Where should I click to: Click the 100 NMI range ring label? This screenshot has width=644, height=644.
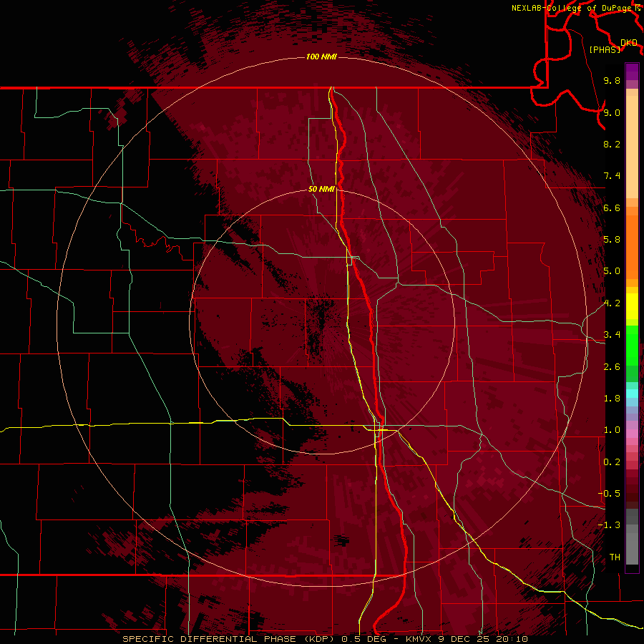321,57
